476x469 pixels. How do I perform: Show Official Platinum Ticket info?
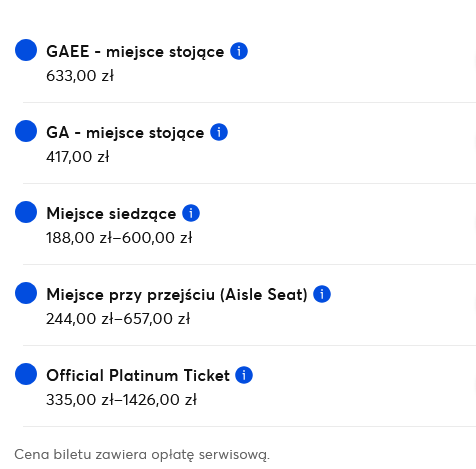pyautogui.click(x=244, y=375)
